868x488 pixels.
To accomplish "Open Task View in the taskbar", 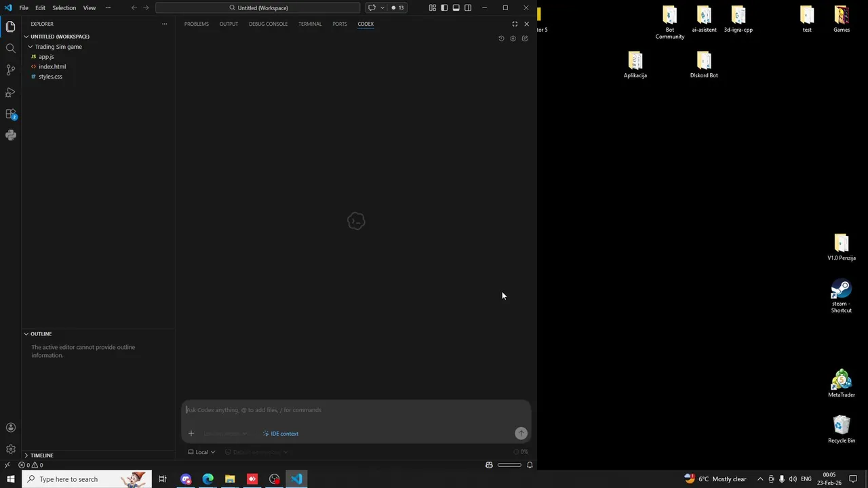I will pos(163,479).
